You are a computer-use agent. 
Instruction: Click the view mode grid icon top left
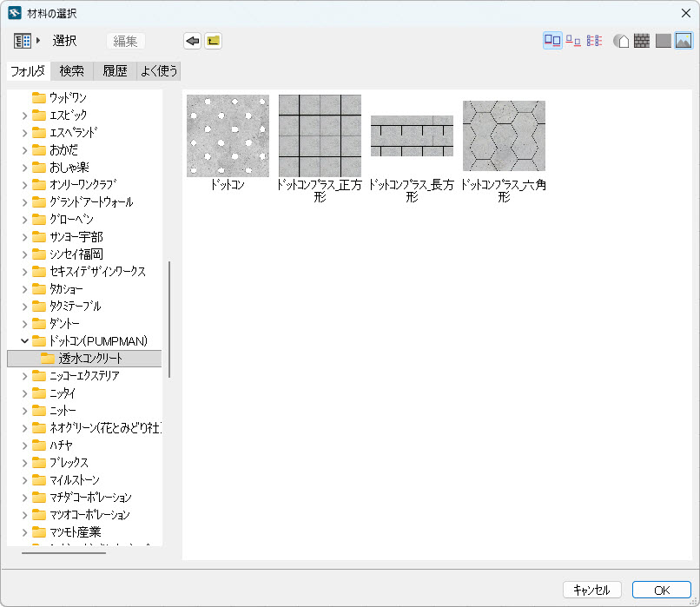21,40
